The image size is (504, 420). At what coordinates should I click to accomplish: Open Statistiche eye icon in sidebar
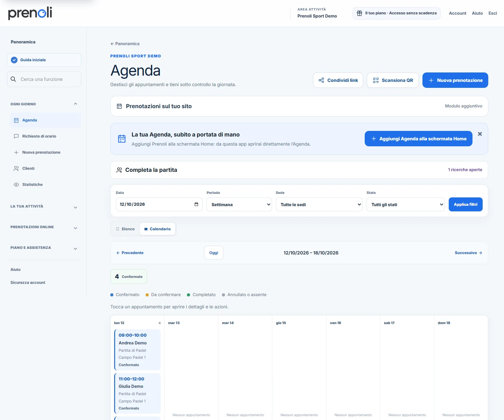[16, 185]
